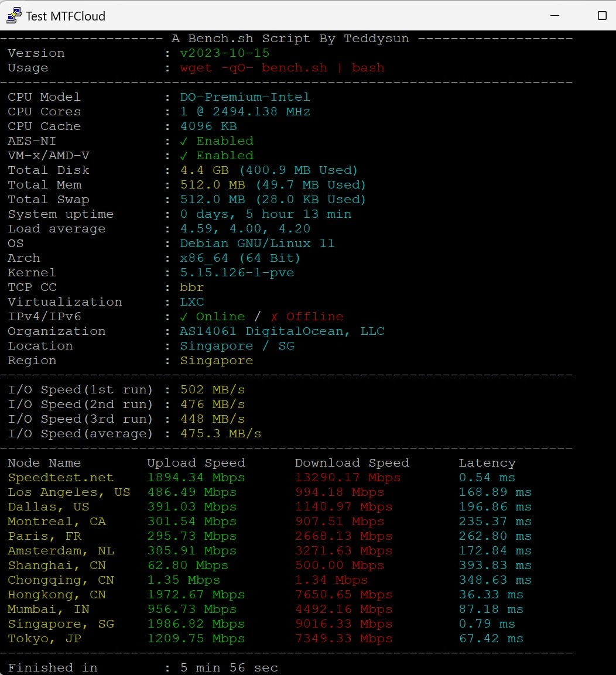
Task: Click the VM-x/AMD-V enabled checkmark
Action: click(183, 155)
